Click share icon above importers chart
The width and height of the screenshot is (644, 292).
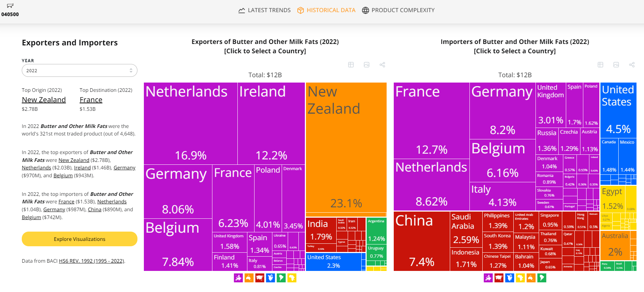(x=632, y=65)
